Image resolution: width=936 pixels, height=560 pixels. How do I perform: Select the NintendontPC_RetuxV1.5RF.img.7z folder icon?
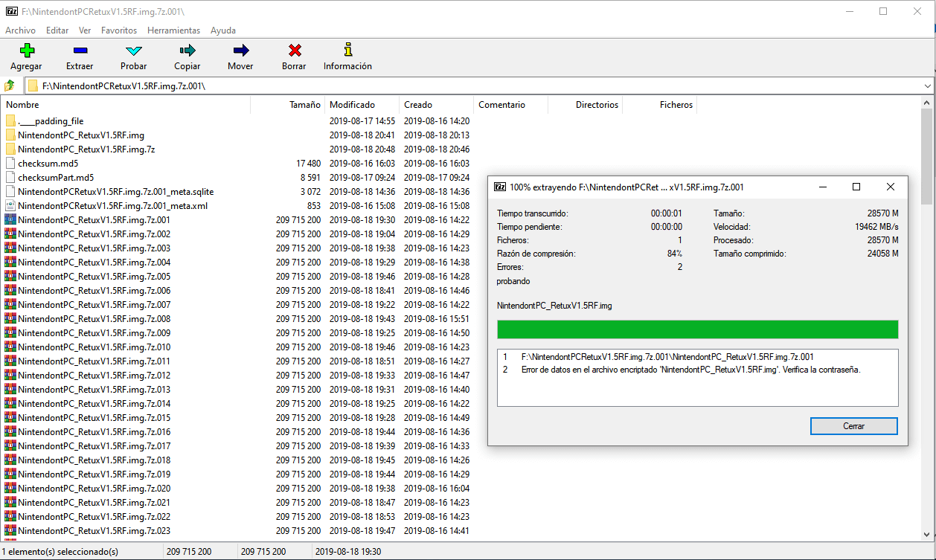point(10,149)
